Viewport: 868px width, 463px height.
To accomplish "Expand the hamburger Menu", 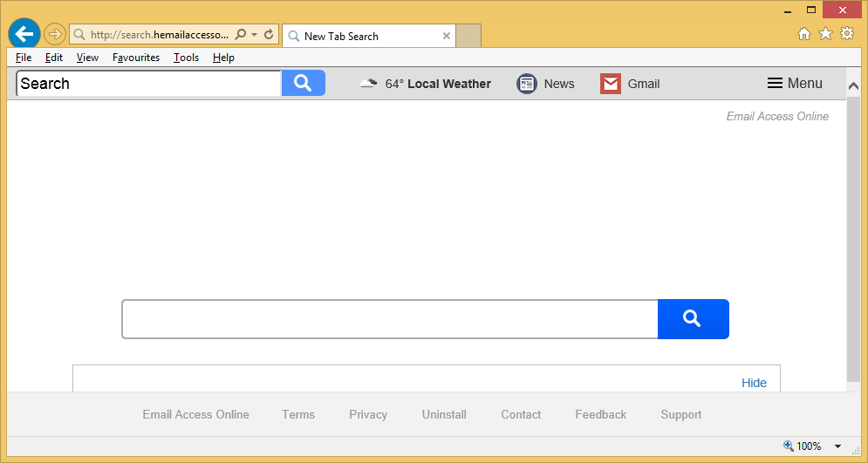I will point(794,84).
